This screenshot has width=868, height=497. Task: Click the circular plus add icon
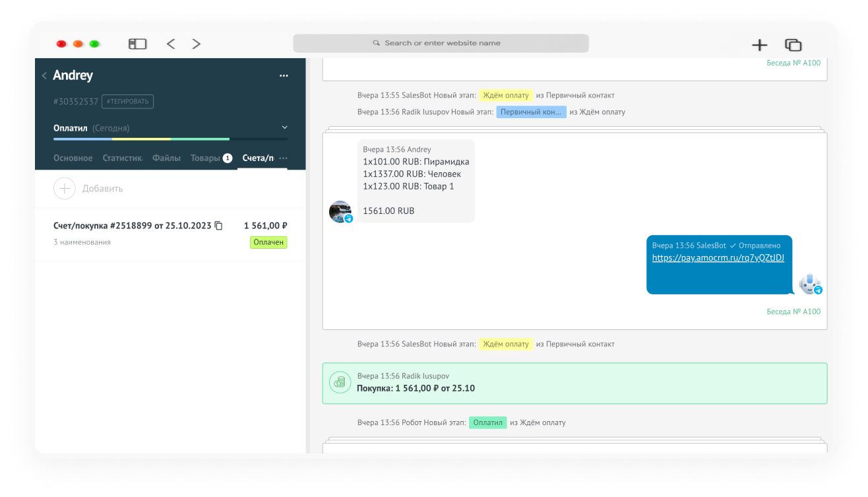click(x=64, y=189)
